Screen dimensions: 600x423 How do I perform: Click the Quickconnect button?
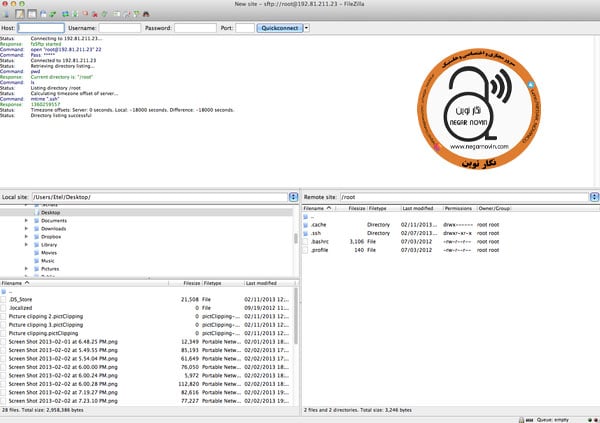click(x=280, y=28)
